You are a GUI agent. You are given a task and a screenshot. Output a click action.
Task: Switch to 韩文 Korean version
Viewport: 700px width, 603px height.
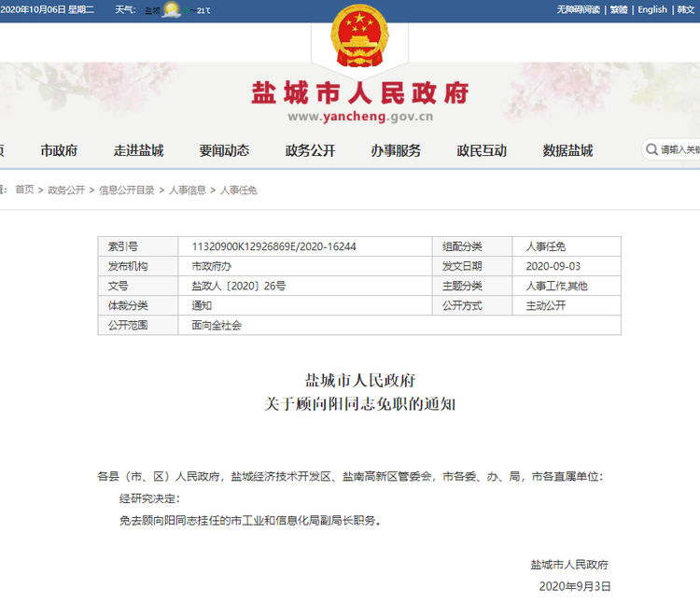coord(686,10)
